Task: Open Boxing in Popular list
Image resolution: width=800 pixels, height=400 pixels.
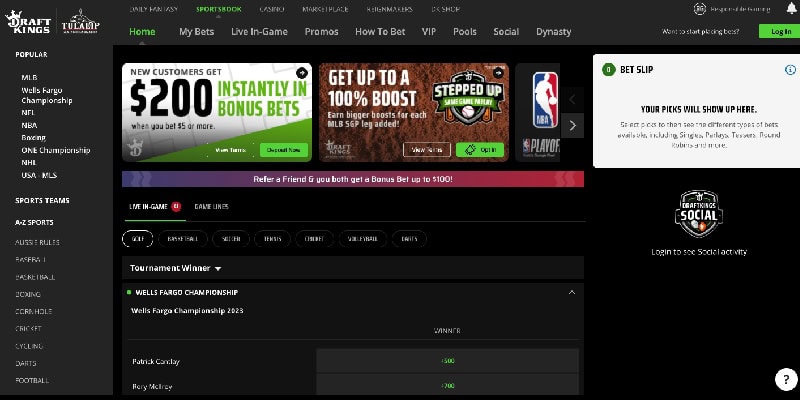Action: (34, 138)
